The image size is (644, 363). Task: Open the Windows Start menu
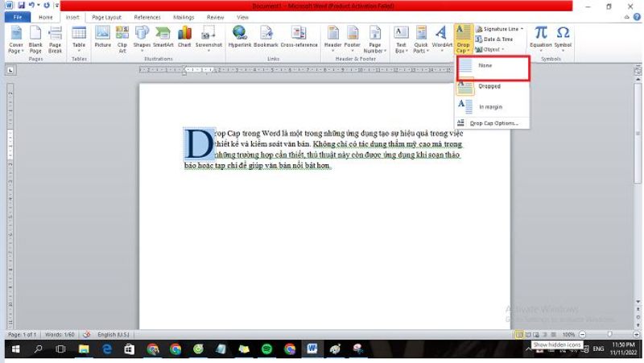15,349
